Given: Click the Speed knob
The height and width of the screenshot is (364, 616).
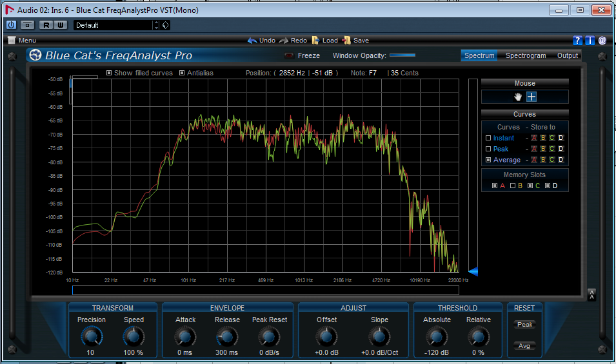Looking at the screenshot, I should coord(134,336).
